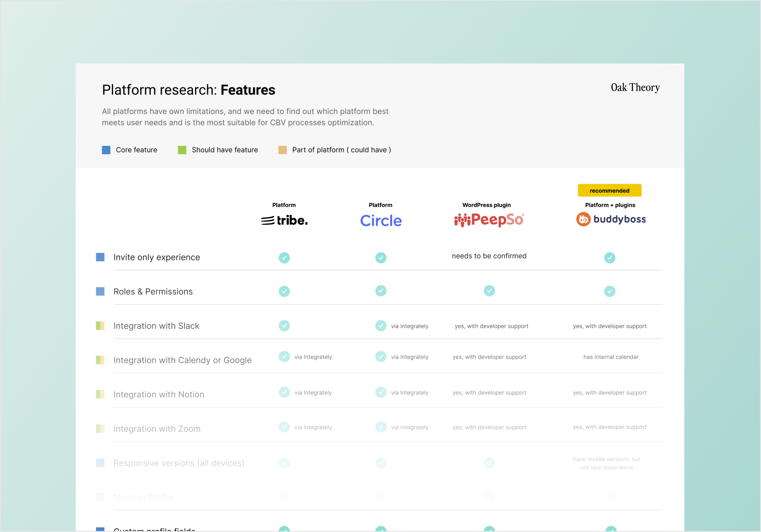Click the 'Integration with Notion' row label

coord(159,395)
